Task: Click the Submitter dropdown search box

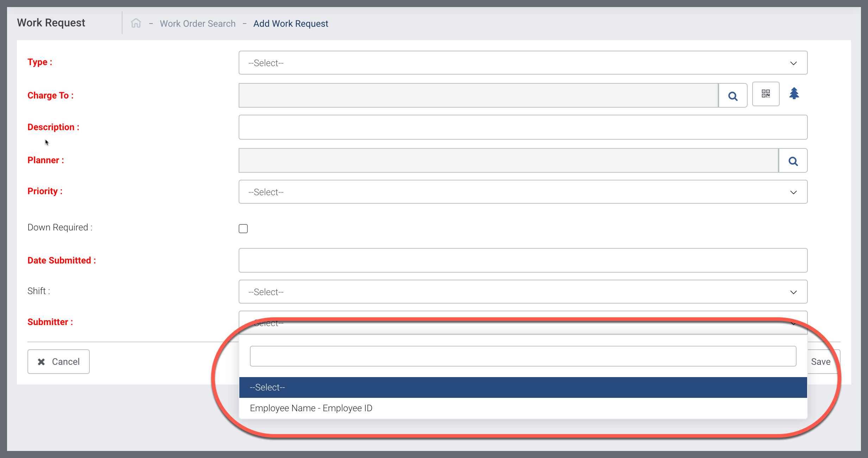Action: coord(523,356)
